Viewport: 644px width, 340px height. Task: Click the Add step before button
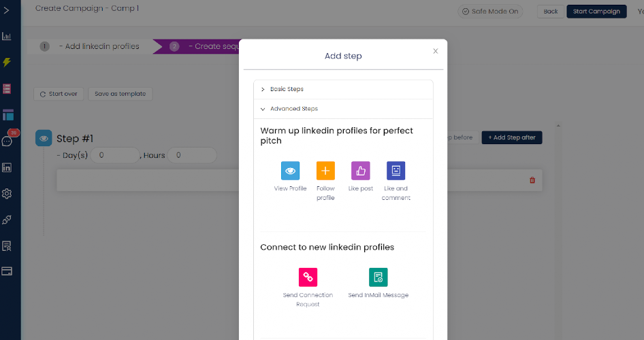(x=462, y=137)
